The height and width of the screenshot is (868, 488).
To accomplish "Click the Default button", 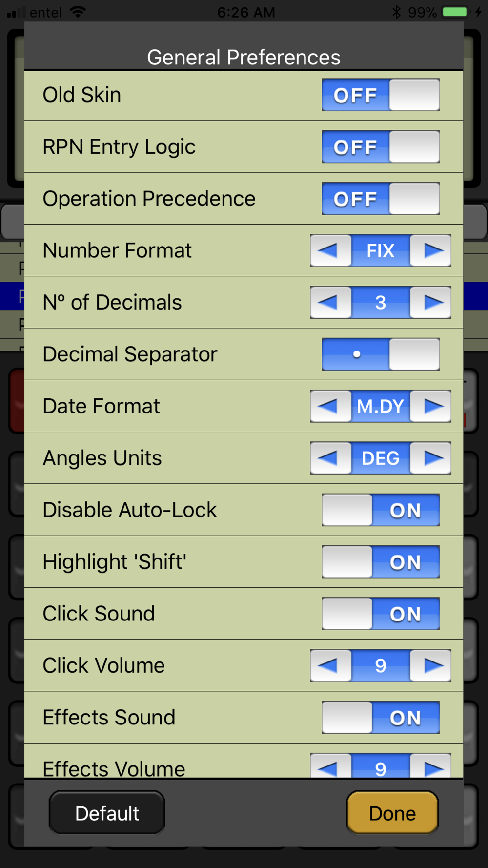I will tap(107, 813).
